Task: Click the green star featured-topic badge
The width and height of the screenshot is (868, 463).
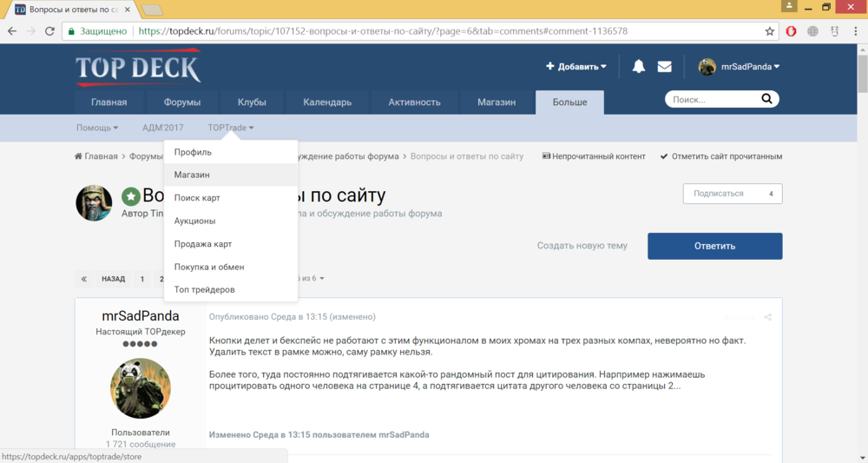Action: [131, 196]
